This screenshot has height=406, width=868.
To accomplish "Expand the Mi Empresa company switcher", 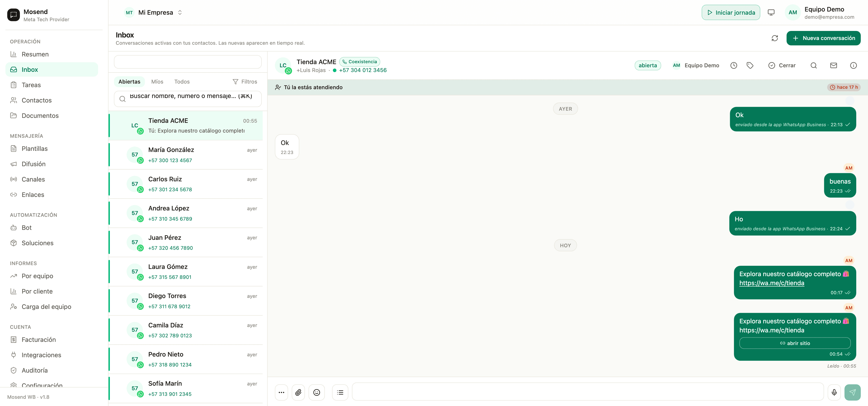I will point(153,12).
